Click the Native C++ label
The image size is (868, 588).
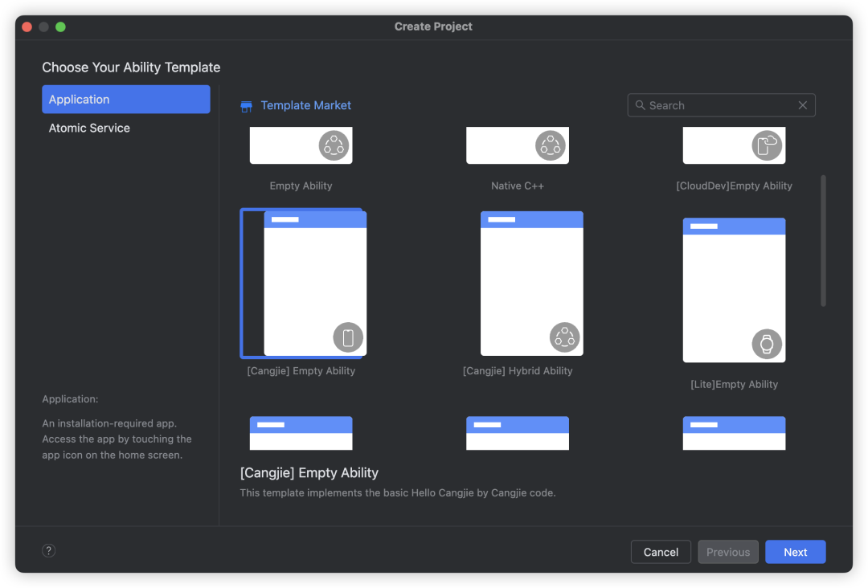click(517, 186)
